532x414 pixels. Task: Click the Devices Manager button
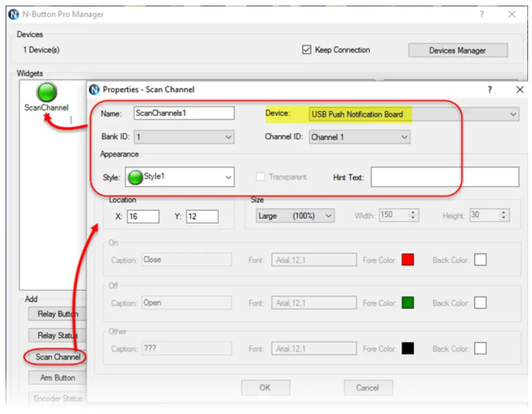click(x=458, y=50)
